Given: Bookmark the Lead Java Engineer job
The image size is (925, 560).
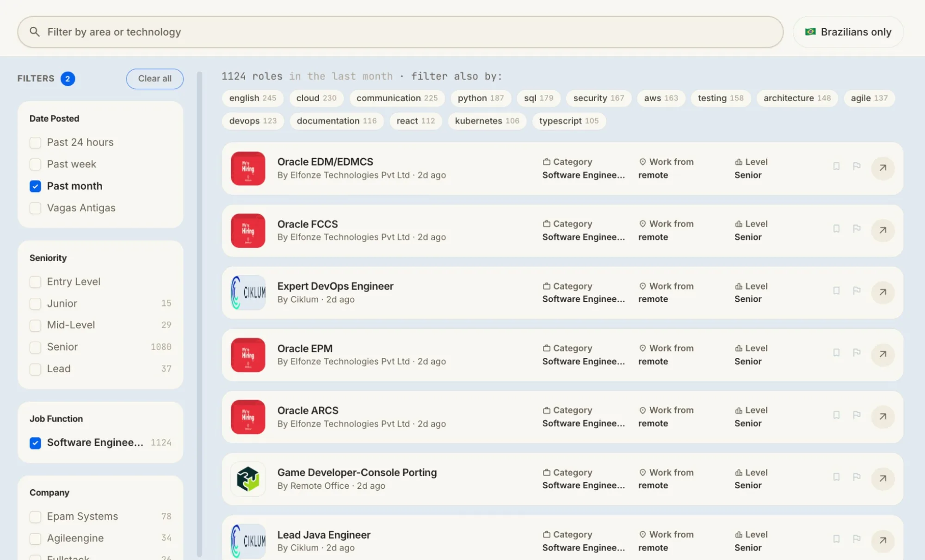Looking at the screenshot, I should [x=836, y=539].
